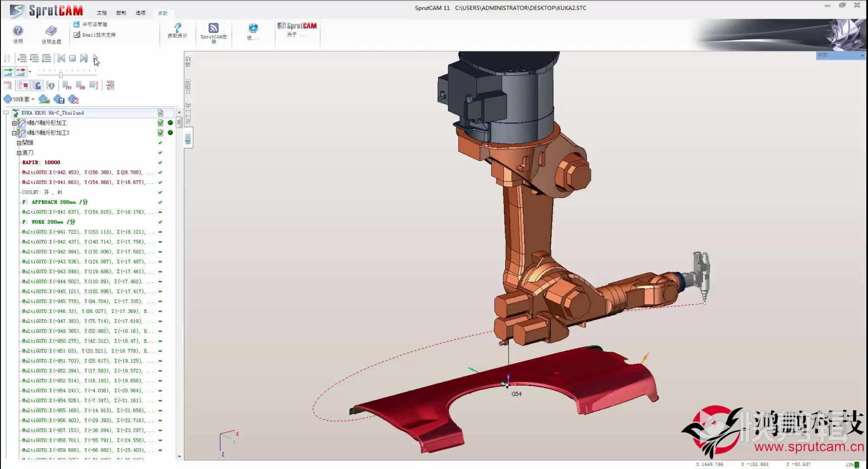Open 许可证管理 license management

point(90,24)
